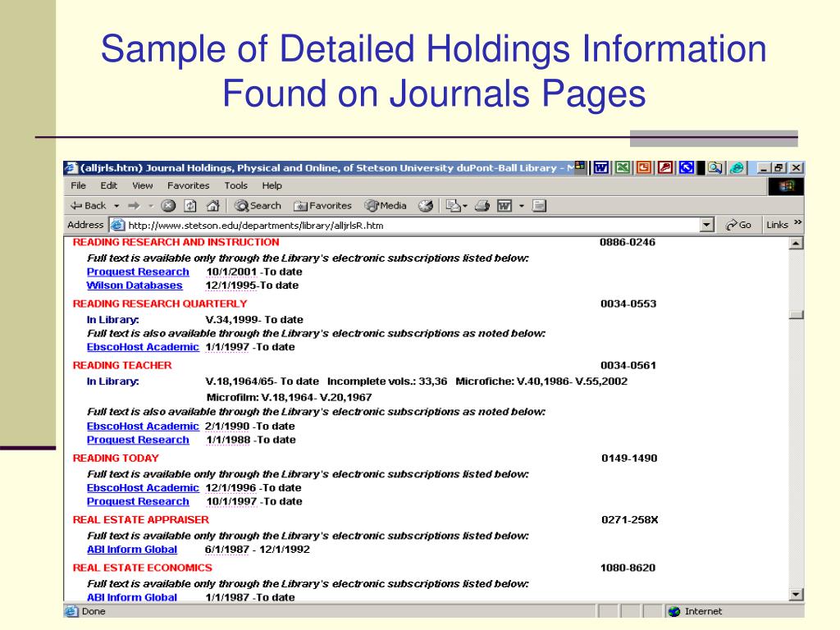
Task: Click the Windows logo throbber
Action: pyautogui.click(x=786, y=186)
